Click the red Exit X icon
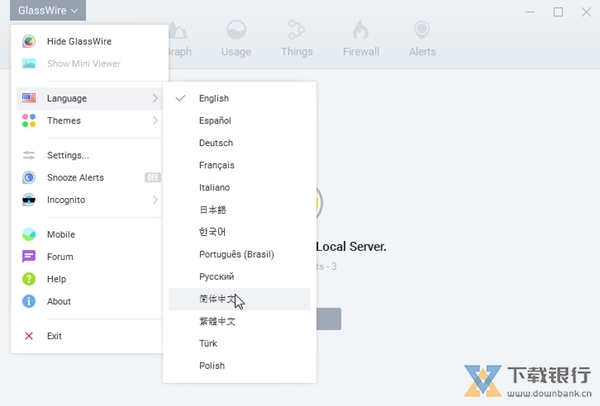600x406 pixels. (x=29, y=336)
